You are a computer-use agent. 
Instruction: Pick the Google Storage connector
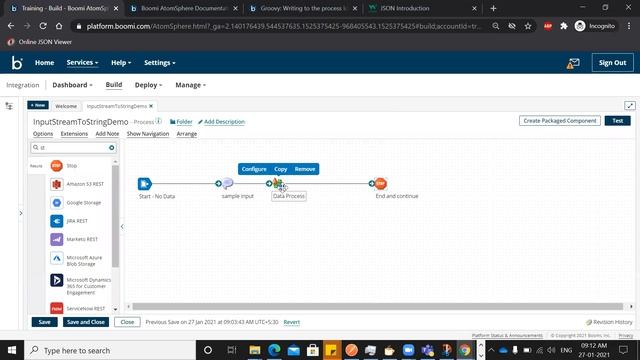point(57,202)
